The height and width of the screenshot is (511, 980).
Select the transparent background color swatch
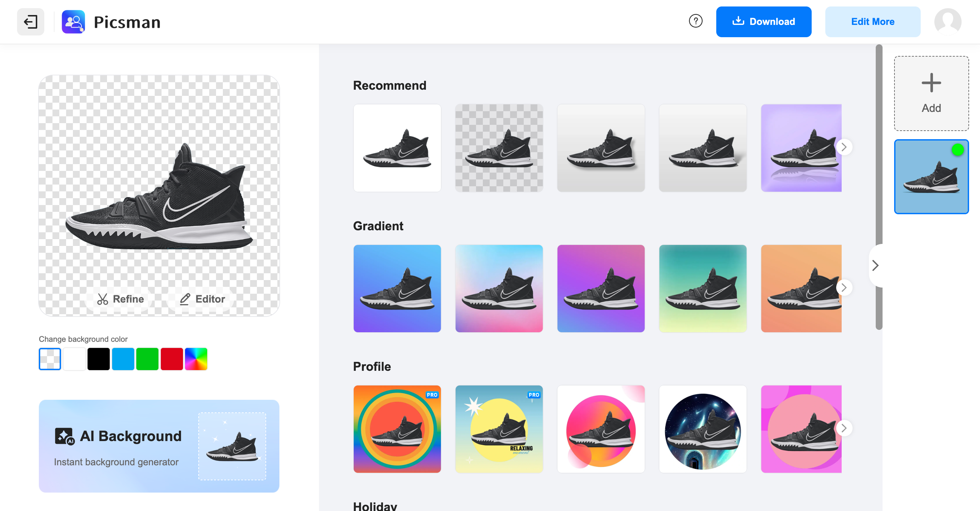(50, 358)
